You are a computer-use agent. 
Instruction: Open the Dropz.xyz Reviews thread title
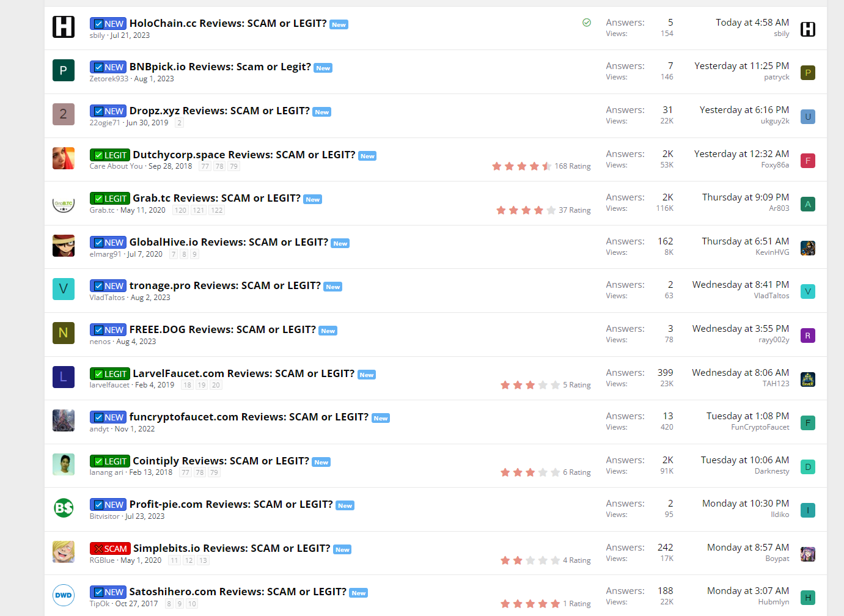219,111
